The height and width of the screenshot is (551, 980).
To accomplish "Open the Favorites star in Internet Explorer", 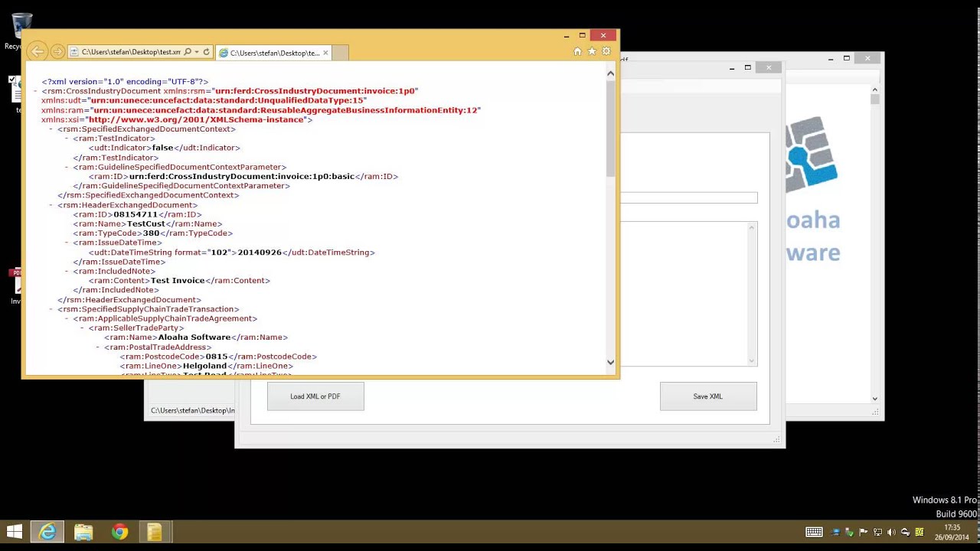I will point(592,51).
